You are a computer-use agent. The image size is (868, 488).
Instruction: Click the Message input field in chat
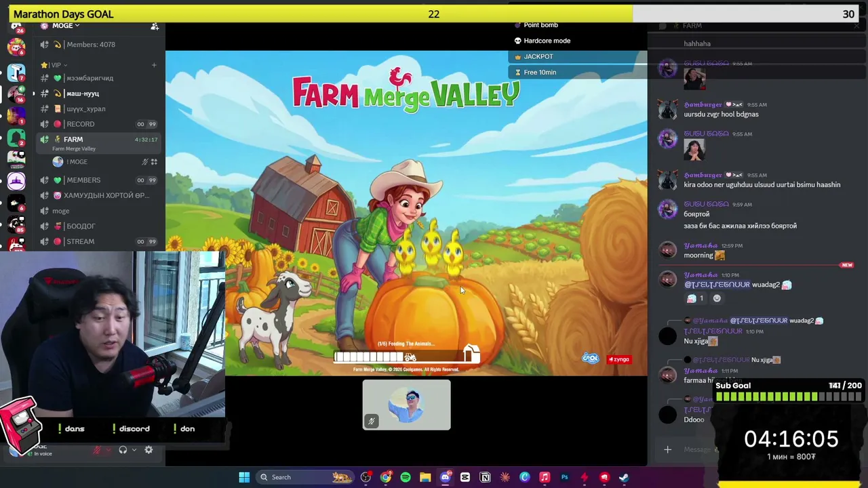[698, 449]
